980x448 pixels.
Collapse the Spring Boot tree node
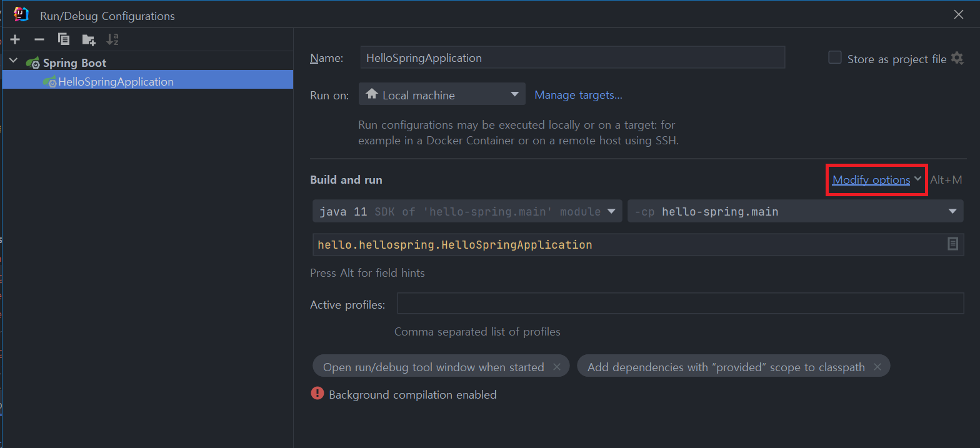point(14,62)
